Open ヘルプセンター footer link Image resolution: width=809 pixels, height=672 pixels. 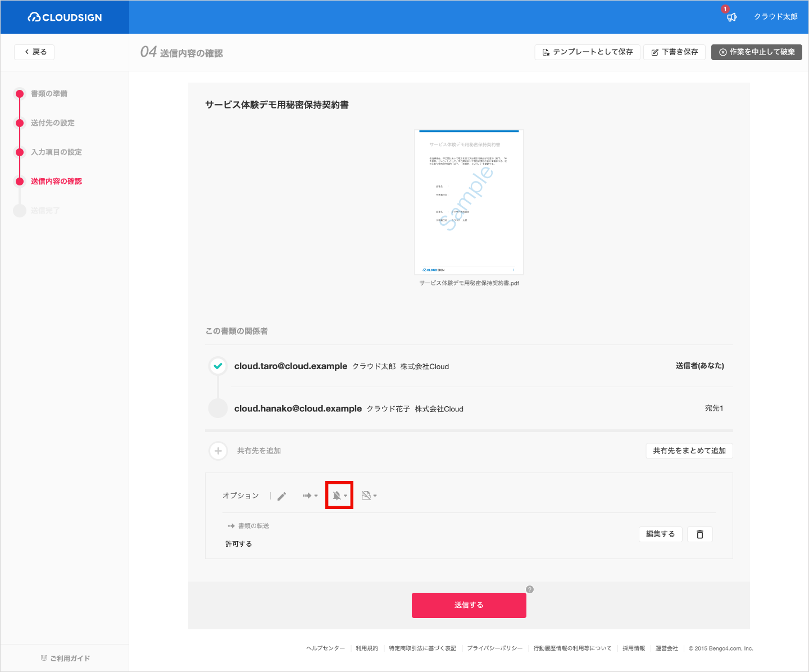pyautogui.click(x=326, y=648)
